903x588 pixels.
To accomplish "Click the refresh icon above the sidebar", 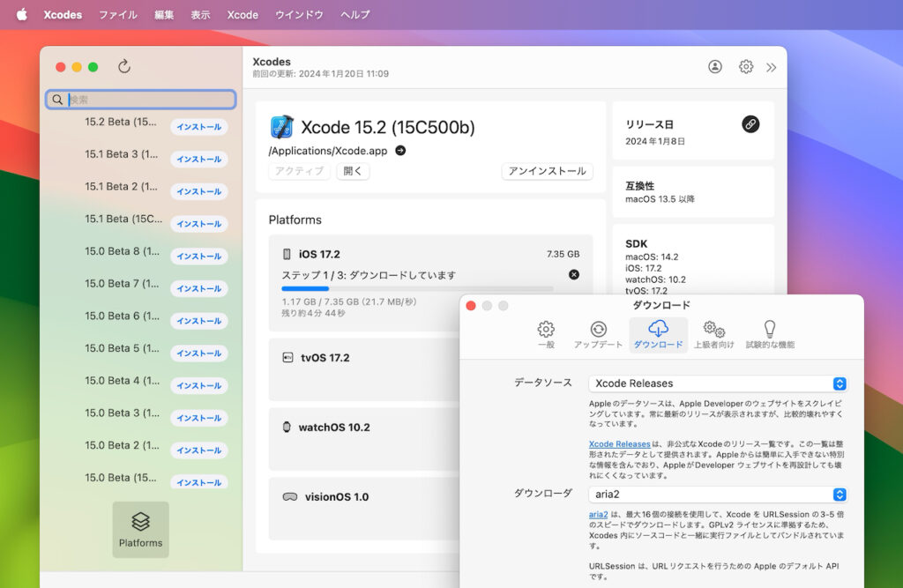I will click(123, 66).
